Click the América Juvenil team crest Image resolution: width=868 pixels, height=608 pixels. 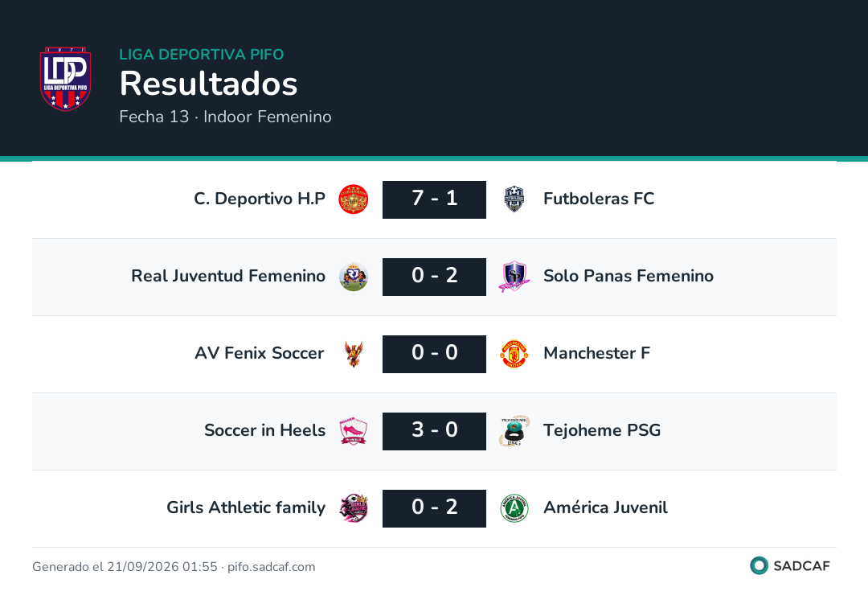(x=514, y=508)
